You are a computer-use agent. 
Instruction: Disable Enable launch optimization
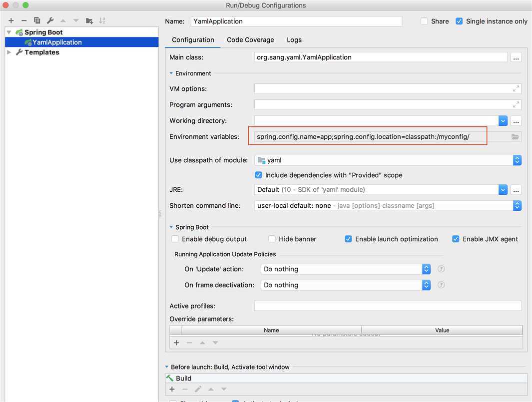click(348, 239)
